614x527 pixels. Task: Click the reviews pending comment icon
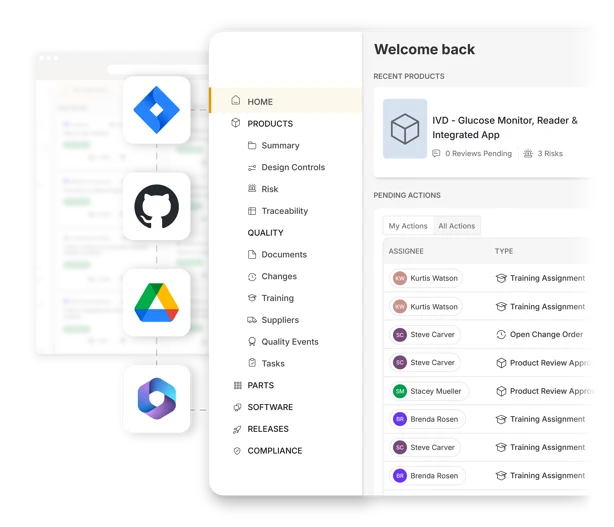tap(436, 153)
